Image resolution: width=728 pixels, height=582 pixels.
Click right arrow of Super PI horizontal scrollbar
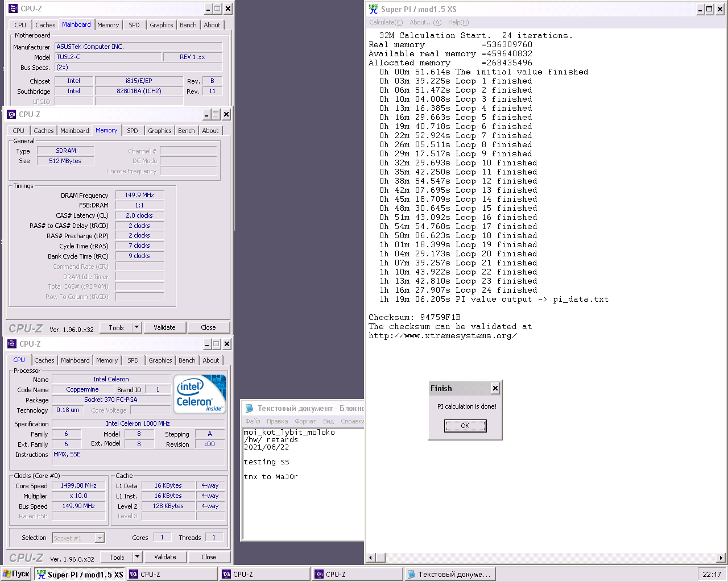point(721,558)
